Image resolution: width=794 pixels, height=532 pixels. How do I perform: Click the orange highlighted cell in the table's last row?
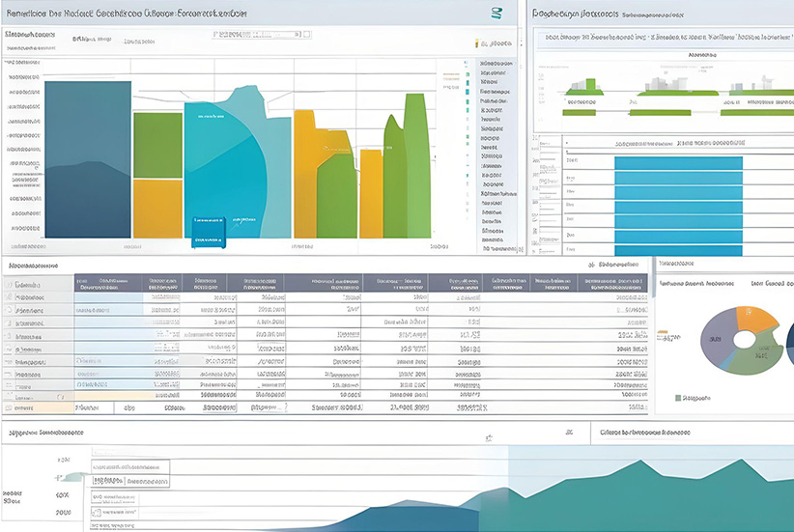39,407
